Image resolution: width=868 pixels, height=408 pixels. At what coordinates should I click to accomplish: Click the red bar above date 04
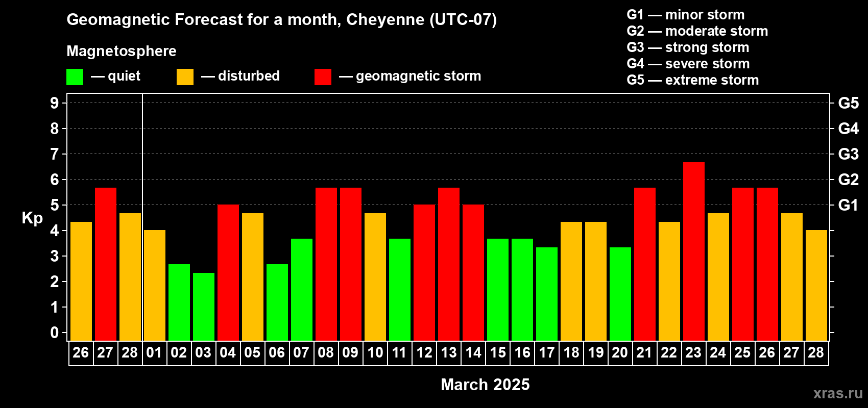[x=228, y=273]
